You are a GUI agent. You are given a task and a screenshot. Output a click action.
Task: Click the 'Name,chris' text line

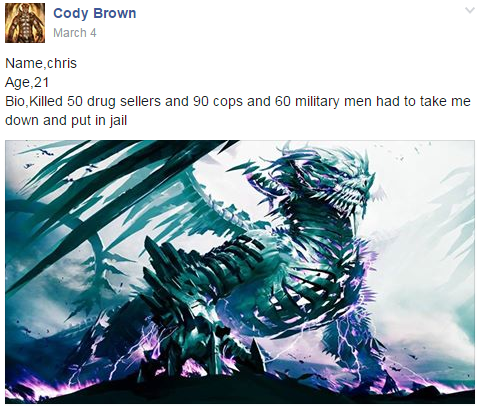(x=41, y=63)
